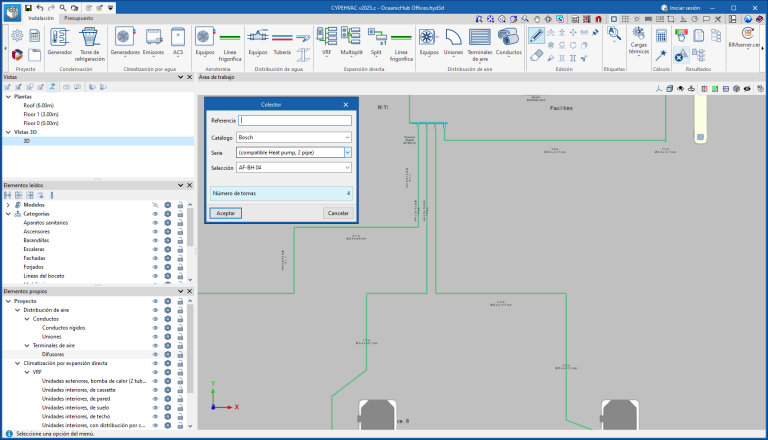This screenshot has height=440, width=768.
Task: Activate the pencil edit tool
Action: [536, 35]
